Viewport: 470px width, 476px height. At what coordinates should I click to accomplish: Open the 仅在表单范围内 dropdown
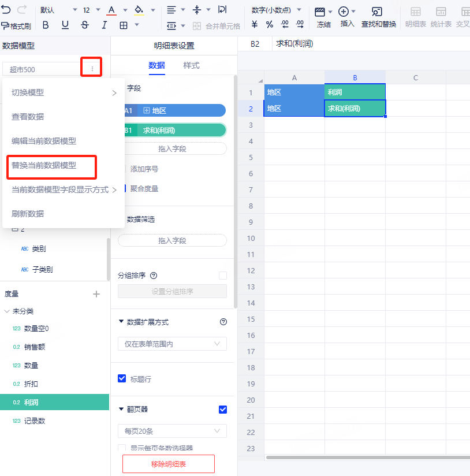coord(172,344)
